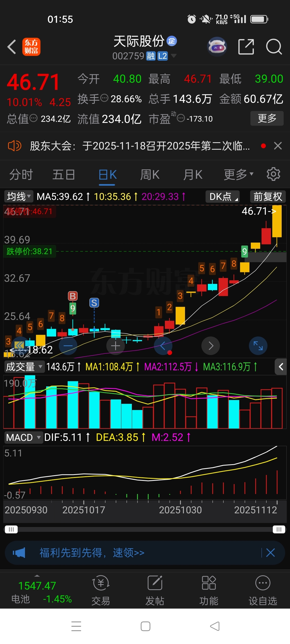Change the 前复权 adjustment mode
Image resolution: width=290 pixels, height=644 pixels.
point(268,196)
